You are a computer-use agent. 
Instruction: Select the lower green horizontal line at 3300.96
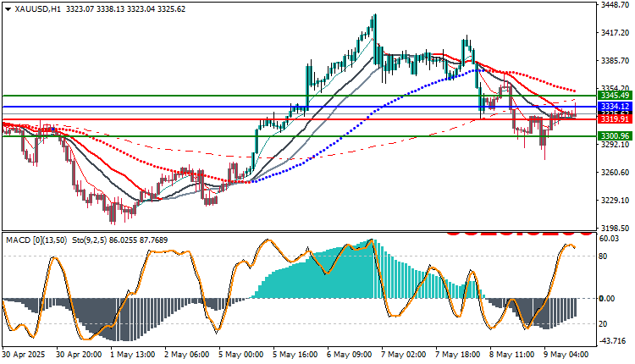(300, 136)
